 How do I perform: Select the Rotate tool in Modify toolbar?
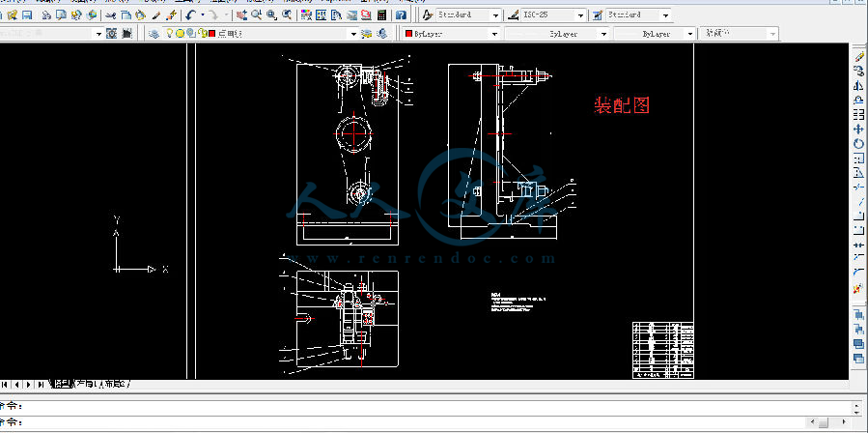858,144
